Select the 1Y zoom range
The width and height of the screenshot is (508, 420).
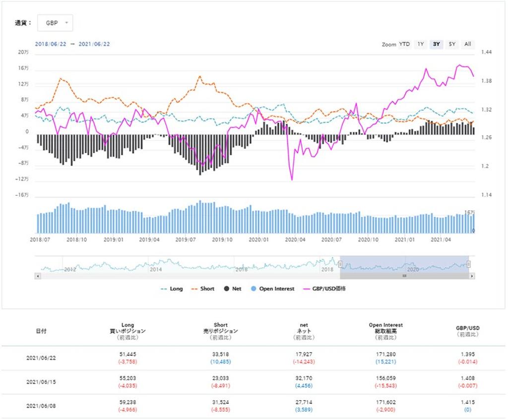tap(421, 44)
